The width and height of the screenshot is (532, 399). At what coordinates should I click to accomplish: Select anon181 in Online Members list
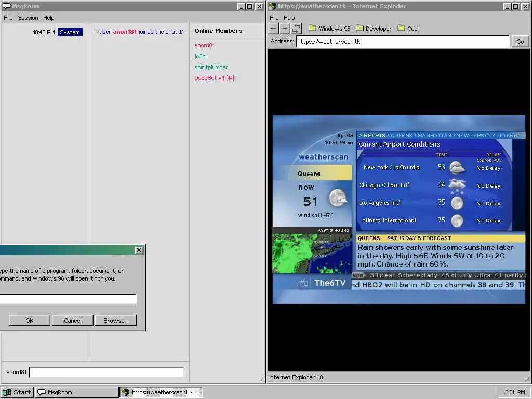click(x=205, y=45)
